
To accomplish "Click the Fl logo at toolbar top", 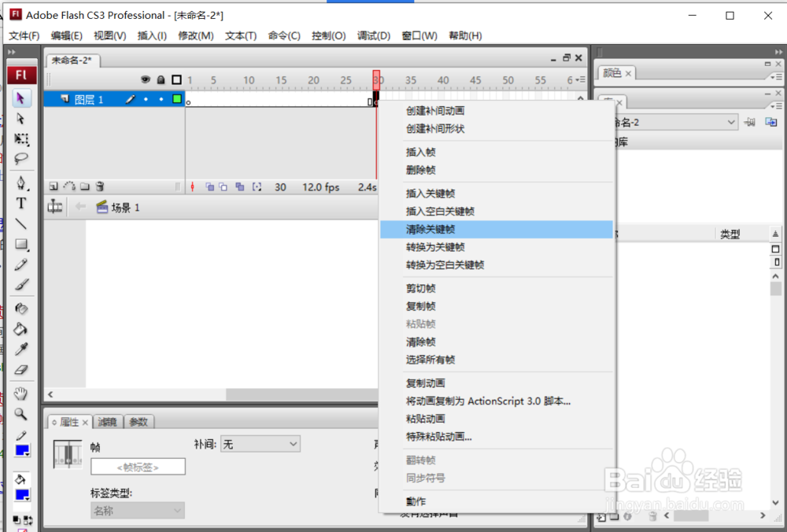I will click(21, 76).
